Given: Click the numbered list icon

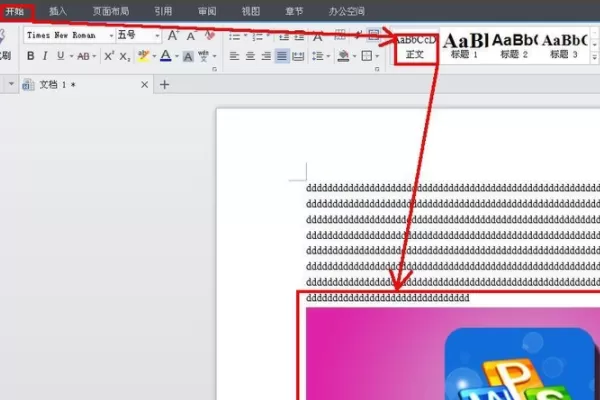Looking at the screenshot, I should 257,37.
